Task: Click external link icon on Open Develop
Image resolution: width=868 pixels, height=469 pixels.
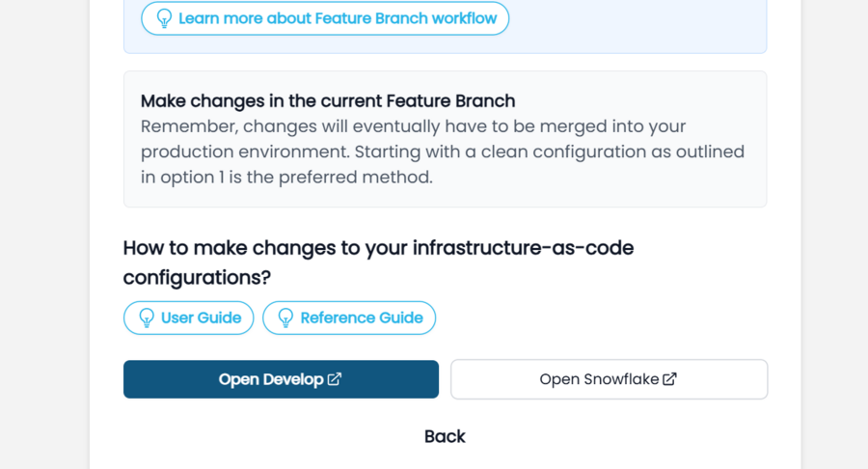Action: pos(335,378)
